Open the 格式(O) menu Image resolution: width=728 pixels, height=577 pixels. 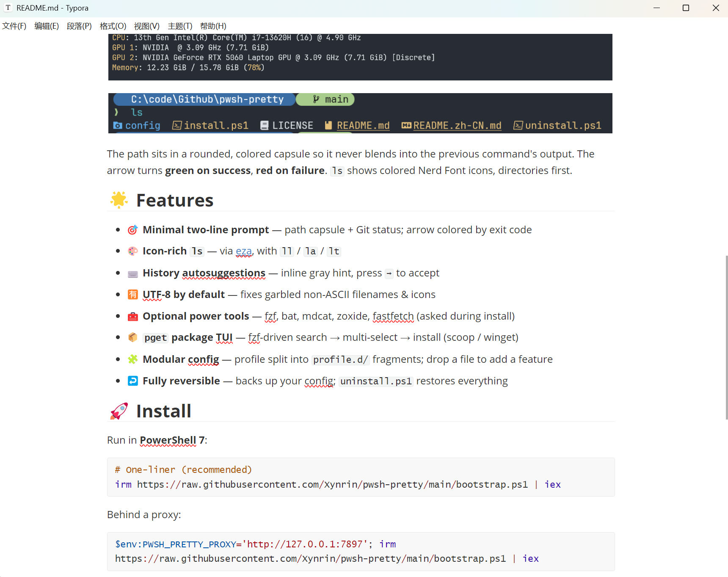pyautogui.click(x=113, y=26)
